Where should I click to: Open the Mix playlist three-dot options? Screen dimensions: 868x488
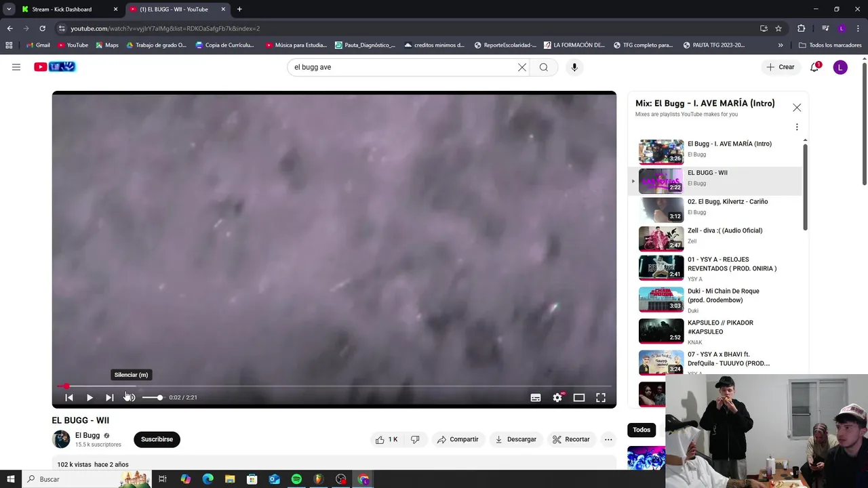[797, 127]
